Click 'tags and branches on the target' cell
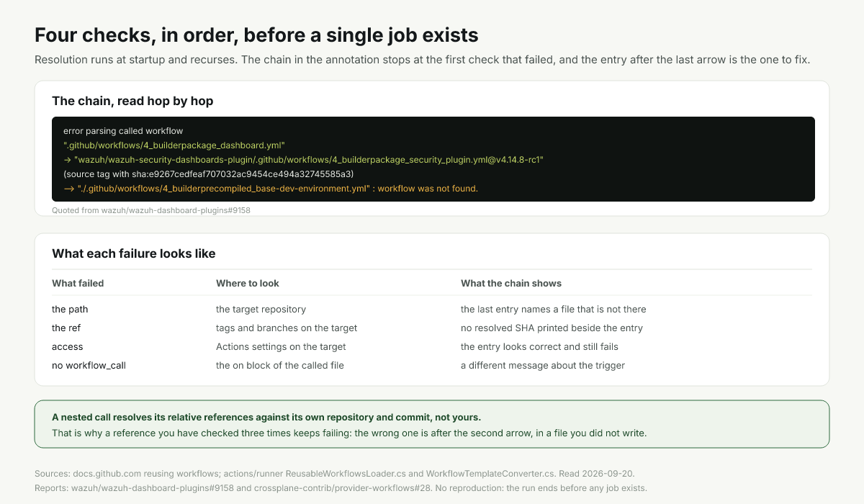The height and width of the screenshot is (504, 864). tap(287, 328)
